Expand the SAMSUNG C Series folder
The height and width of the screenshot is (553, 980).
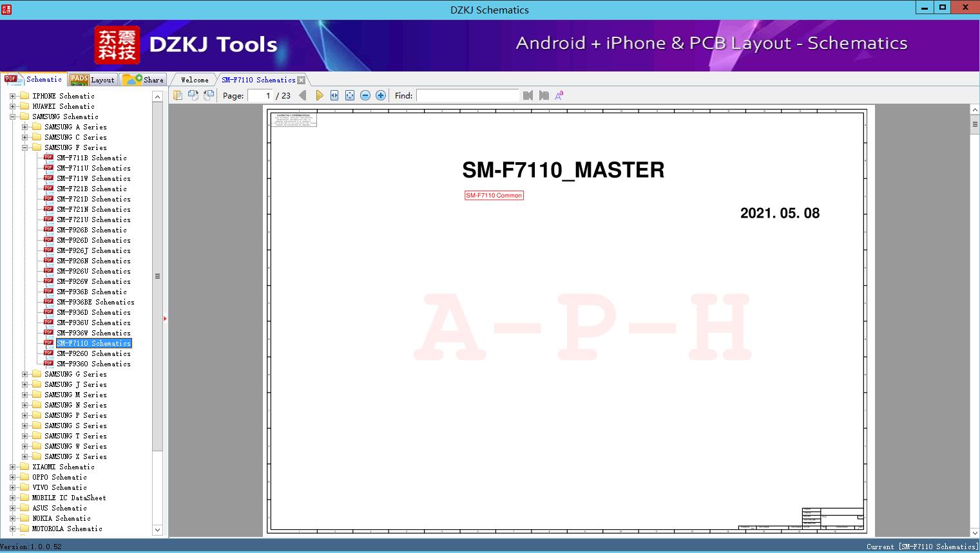(24, 137)
